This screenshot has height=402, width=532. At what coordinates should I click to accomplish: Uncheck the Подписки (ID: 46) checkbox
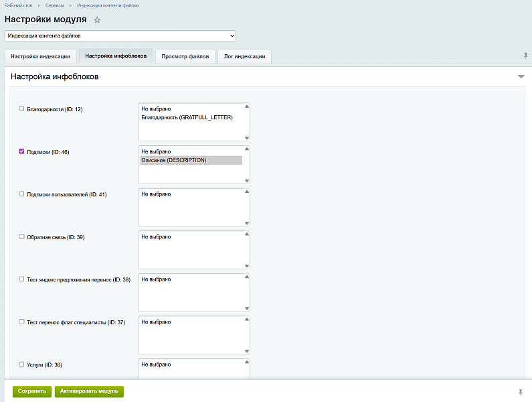[x=21, y=151]
